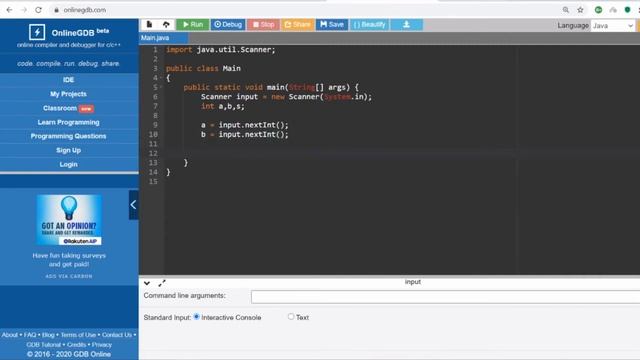Click the Share button
This screenshot has height=360, width=640.
[x=298, y=24]
